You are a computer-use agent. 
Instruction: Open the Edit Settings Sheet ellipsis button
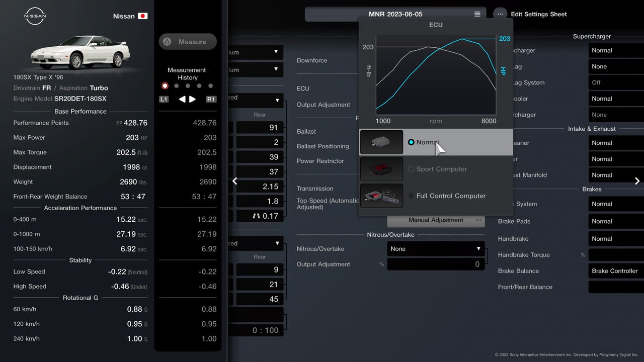(x=500, y=14)
